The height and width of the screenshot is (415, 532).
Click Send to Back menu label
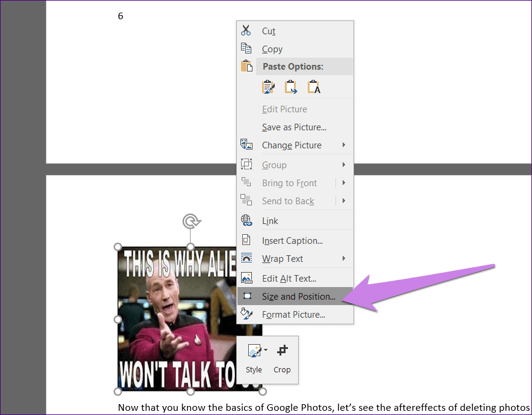288,201
